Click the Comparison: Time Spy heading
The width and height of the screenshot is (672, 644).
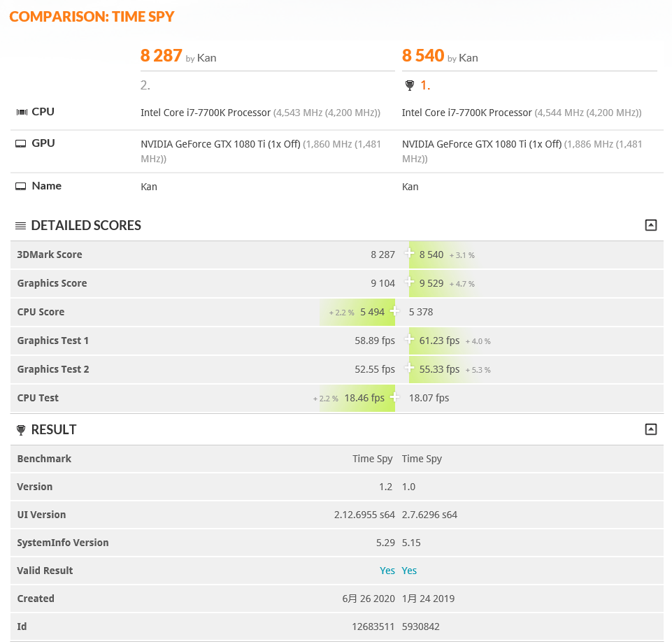point(92,16)
